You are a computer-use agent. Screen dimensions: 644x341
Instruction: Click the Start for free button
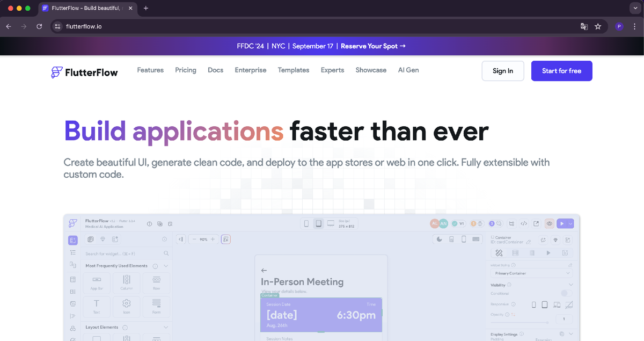562,71
